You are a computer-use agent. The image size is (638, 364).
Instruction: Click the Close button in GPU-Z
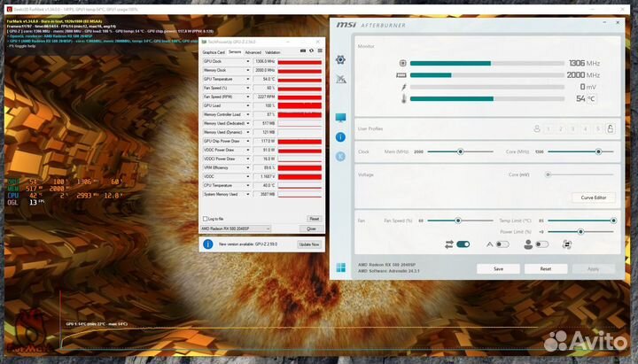coord(311,229)
